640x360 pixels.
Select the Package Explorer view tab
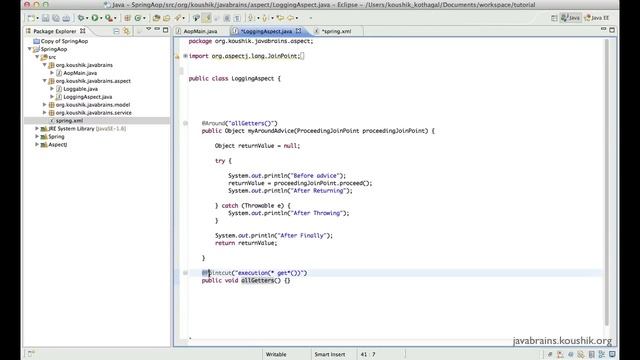[56, 31]
